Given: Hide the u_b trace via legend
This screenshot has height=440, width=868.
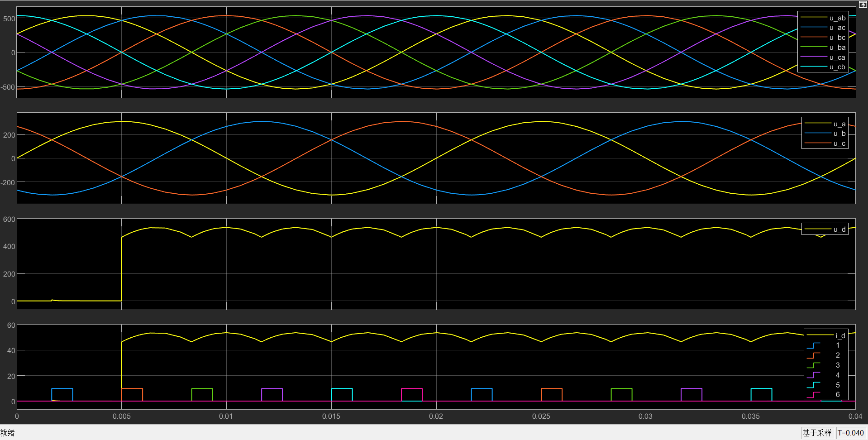Looking at the screenshot, I should (825, 134).
